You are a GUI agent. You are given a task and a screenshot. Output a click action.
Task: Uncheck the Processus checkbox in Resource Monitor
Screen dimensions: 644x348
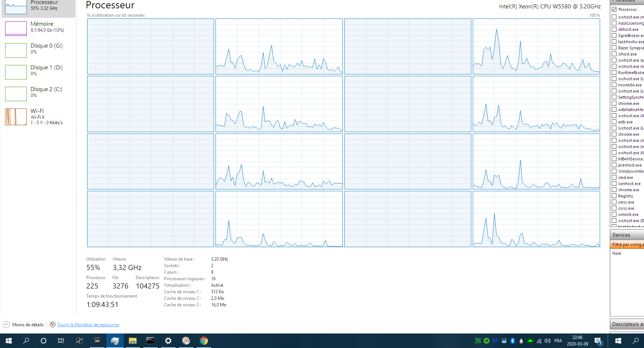tap(614, 9)
